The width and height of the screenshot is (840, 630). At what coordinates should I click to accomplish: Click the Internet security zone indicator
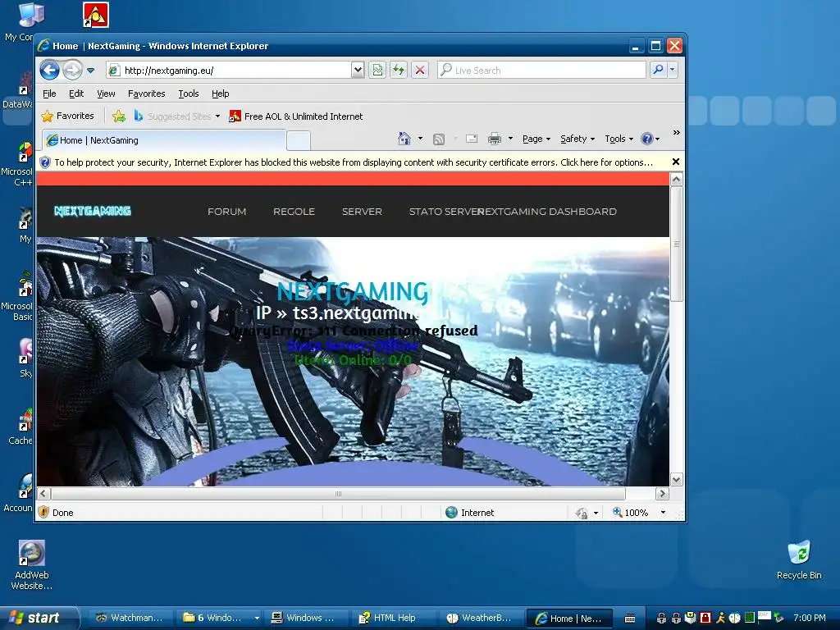[x=470, y=513]
